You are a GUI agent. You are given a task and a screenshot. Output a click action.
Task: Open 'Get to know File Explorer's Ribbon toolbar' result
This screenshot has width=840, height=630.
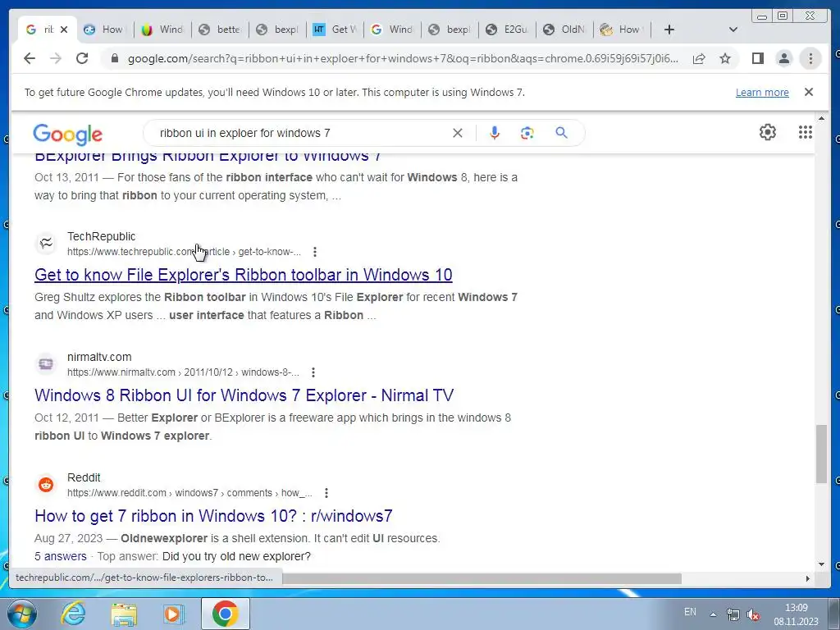click(x=243, y=275)
